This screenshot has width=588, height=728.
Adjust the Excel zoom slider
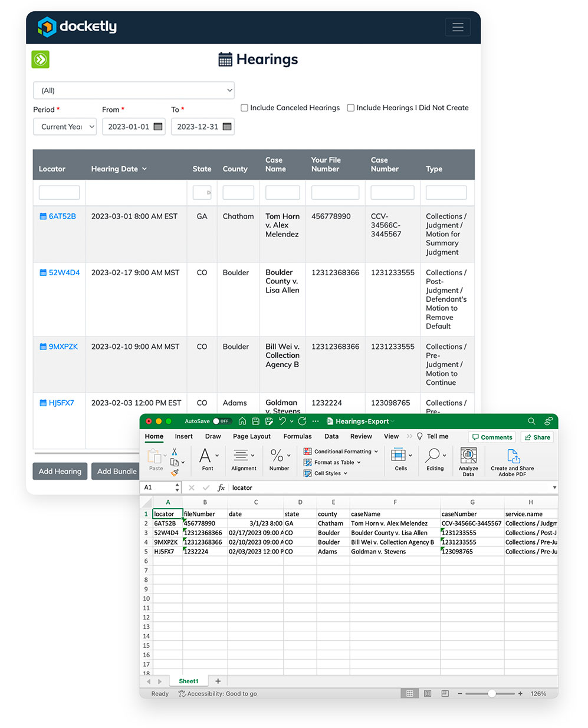point(491,694)
